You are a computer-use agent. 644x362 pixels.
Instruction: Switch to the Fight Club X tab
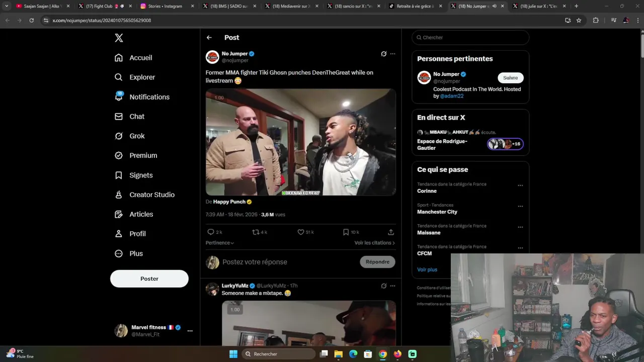click(105, 6)
